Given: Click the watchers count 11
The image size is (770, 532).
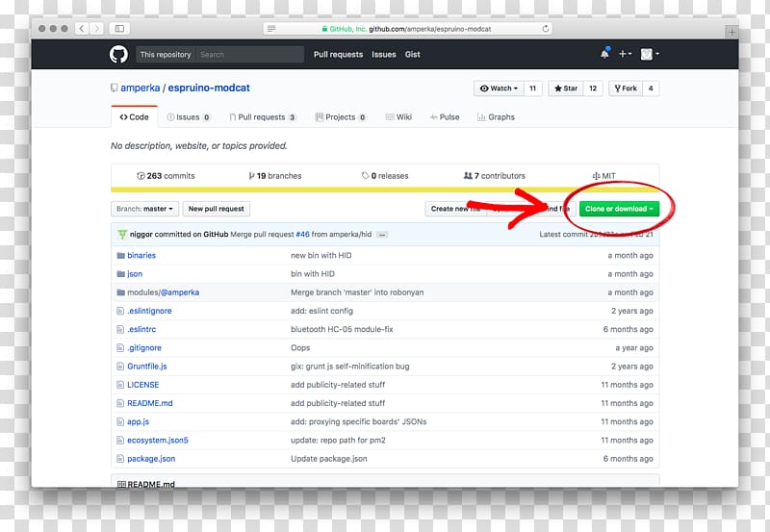Looking at the screenshot, I should click(x=533, y=89).
